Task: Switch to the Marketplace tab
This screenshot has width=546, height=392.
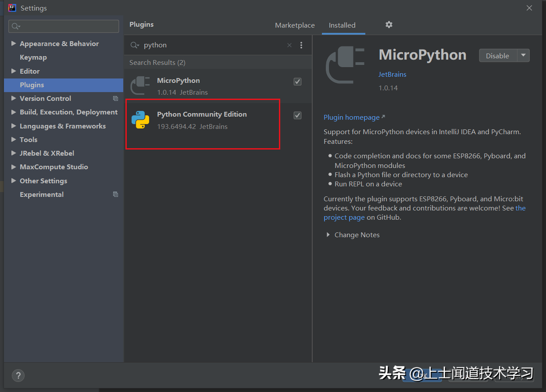Action: [x=295, y=25]
